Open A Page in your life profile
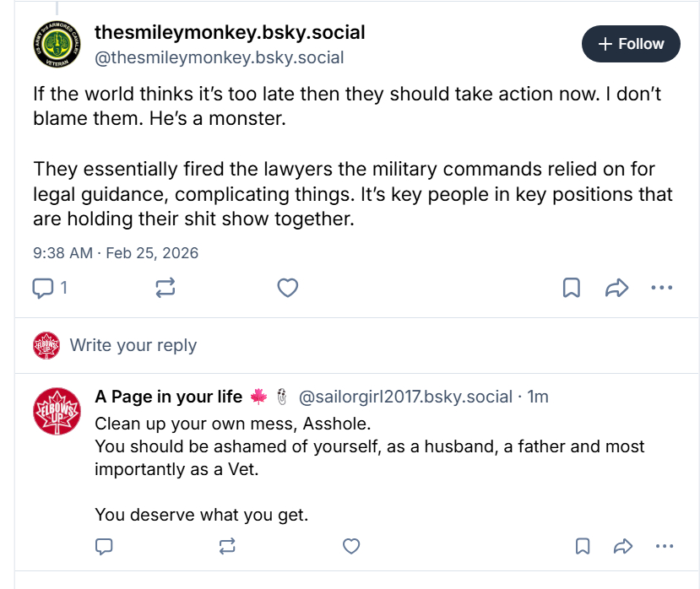Viewport: 700px width, 589px height. pos(168,397)
